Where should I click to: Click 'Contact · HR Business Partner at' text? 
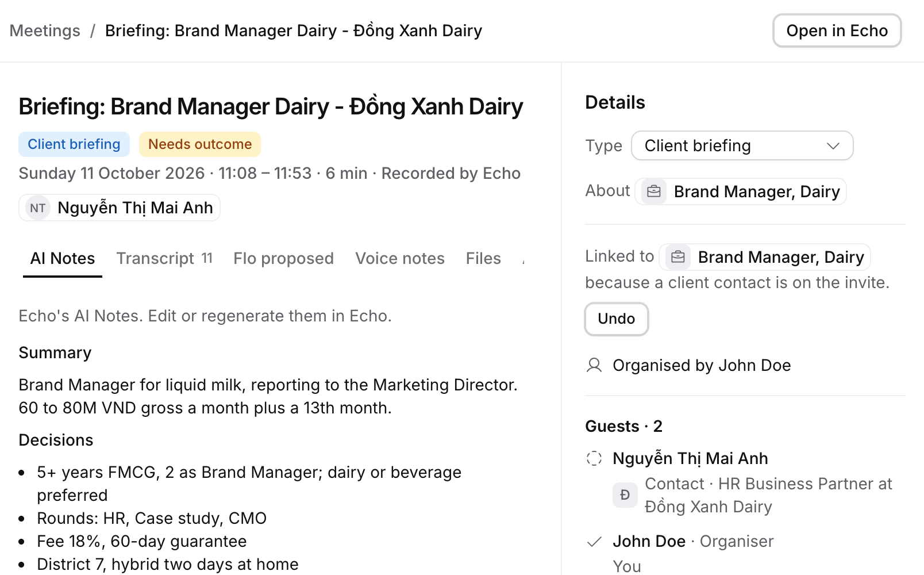pyautogui.click(x=768, y=484)
